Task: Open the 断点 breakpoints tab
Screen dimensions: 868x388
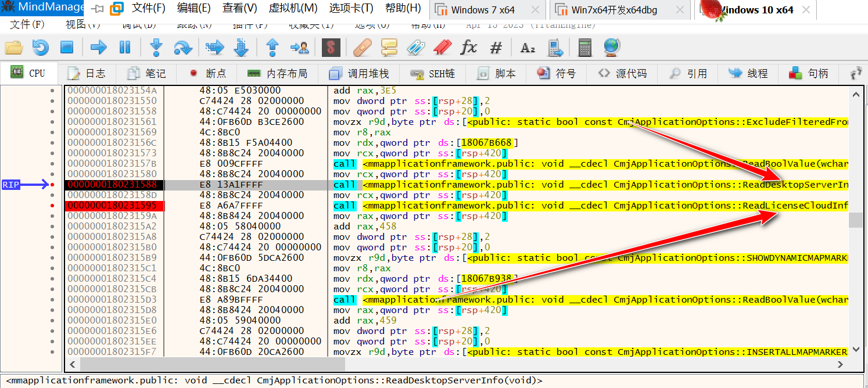Action: [207, 73]
